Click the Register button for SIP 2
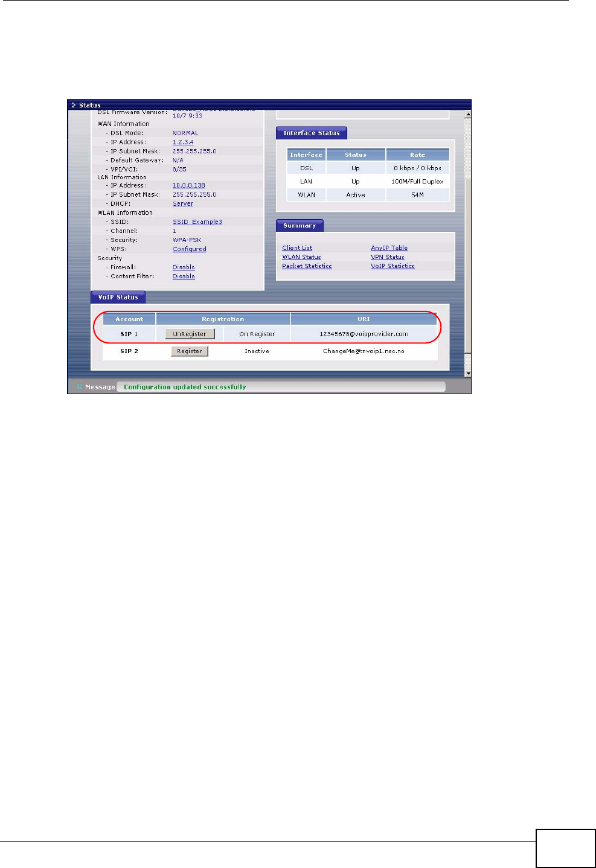This screenshot has width=596, height=868. pyautogui.click(x=190, y=351)
